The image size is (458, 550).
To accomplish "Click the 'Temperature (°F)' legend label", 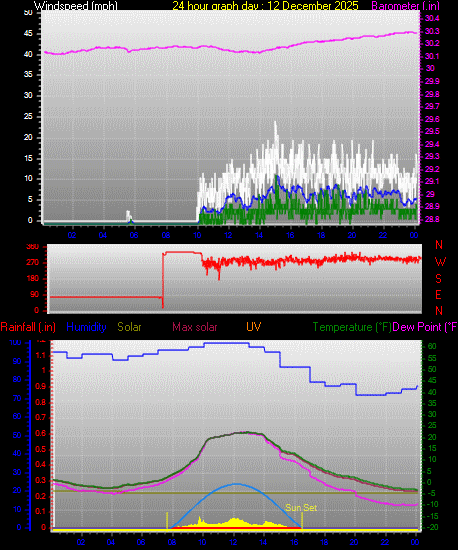I will point(352,327).
